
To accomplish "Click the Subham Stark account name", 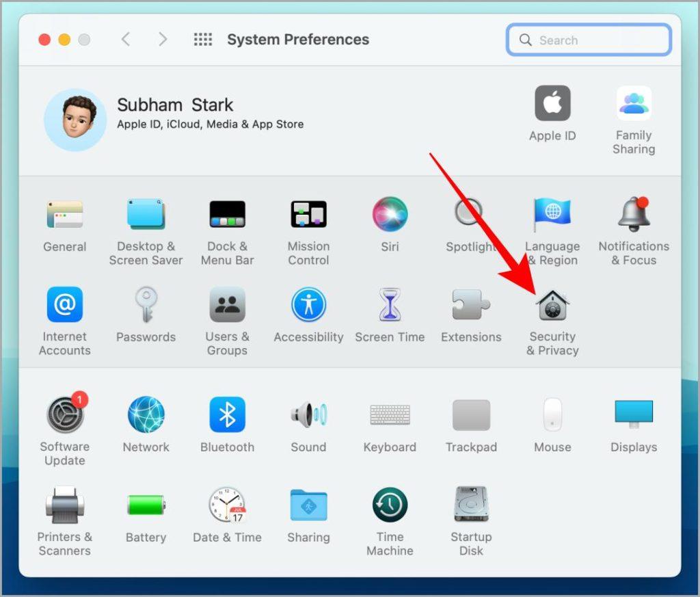I will pyautogui.click(x=175, y=105).
